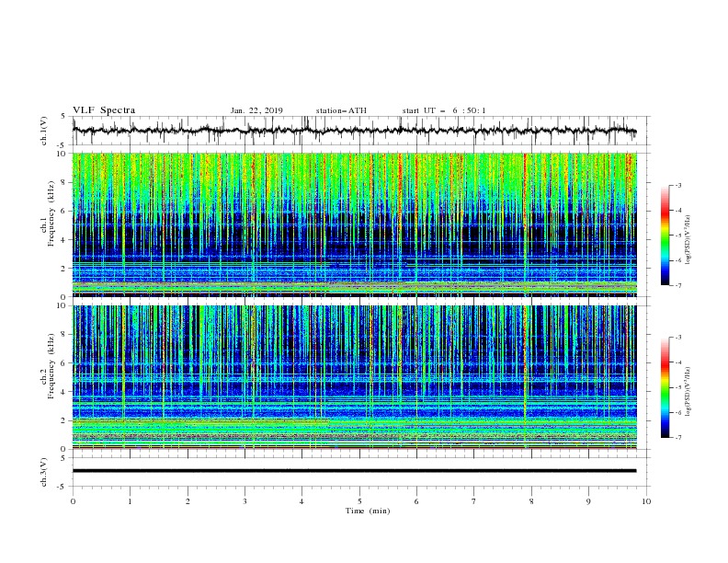728x563 pixels.
Task: Click the "Time (min)" axis label
Action: pyautogui.click(x=368, y=511)
